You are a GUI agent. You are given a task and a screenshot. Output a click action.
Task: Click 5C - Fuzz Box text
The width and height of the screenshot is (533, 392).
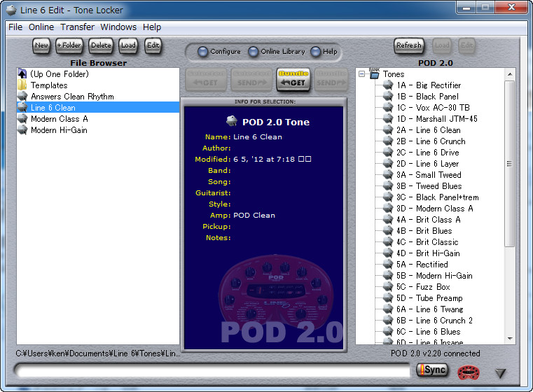423,287
